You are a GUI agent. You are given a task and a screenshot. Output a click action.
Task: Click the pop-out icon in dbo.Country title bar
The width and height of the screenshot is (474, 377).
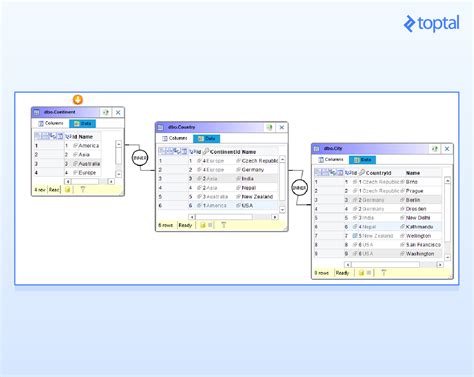click(269, 127)
